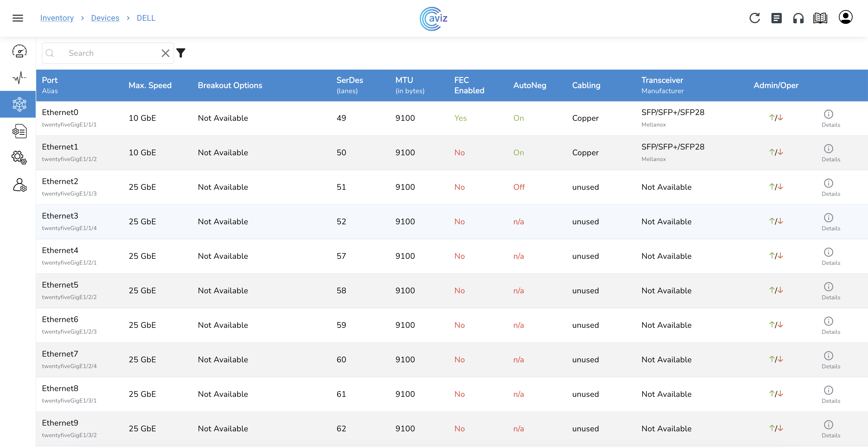Open the user administration sidebar icon
This screenshot has width=868, height=448.
point(19,185)
